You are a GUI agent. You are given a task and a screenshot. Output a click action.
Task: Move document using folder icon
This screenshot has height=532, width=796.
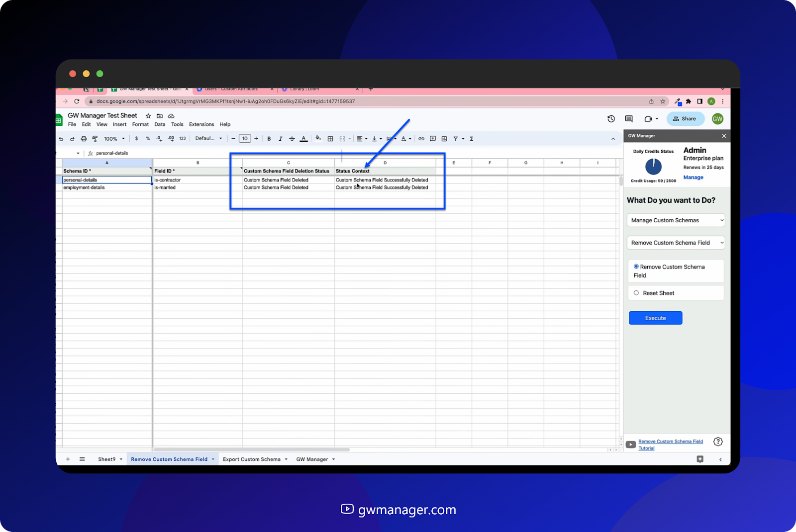tap(160, 116)
